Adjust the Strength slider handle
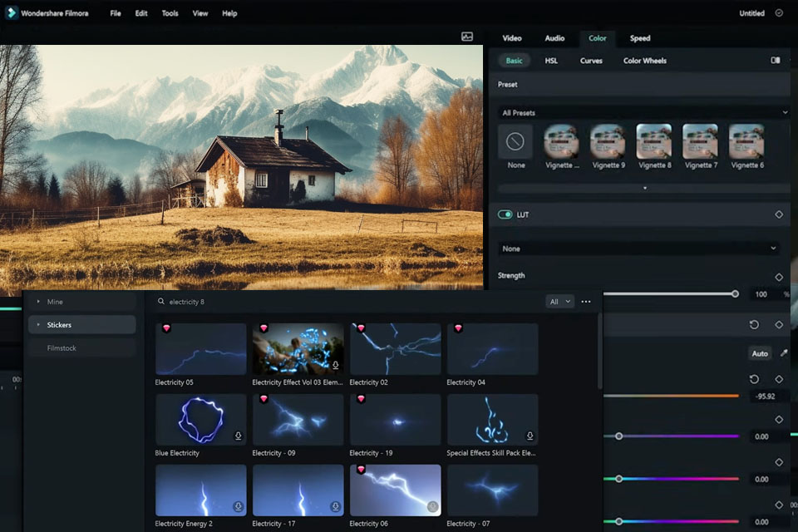The height and width of the screenshot is (532, 798). coord(735,293)
